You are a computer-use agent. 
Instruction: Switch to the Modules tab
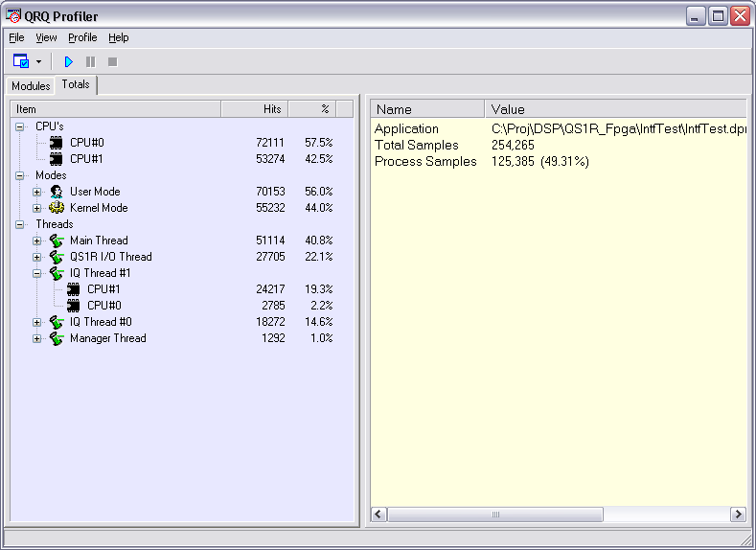pyautogui.click(x=31, y=86)
